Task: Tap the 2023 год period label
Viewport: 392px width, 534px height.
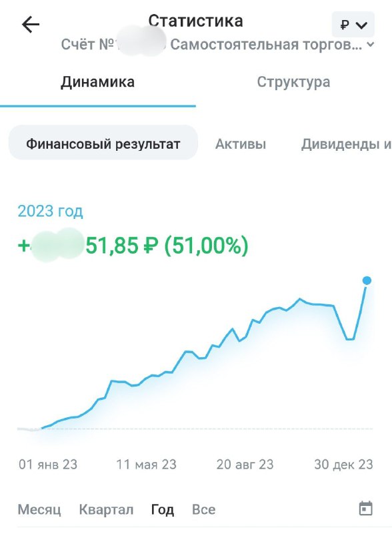Action: [51, 211]
